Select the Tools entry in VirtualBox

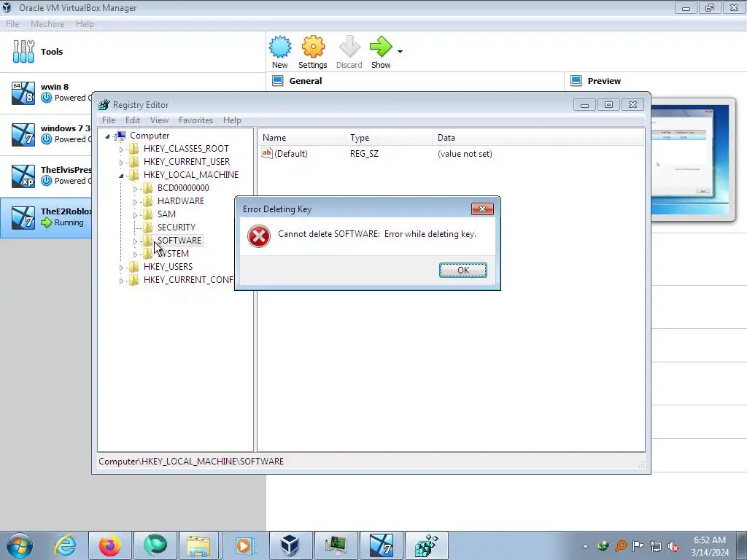coord(133,52)
